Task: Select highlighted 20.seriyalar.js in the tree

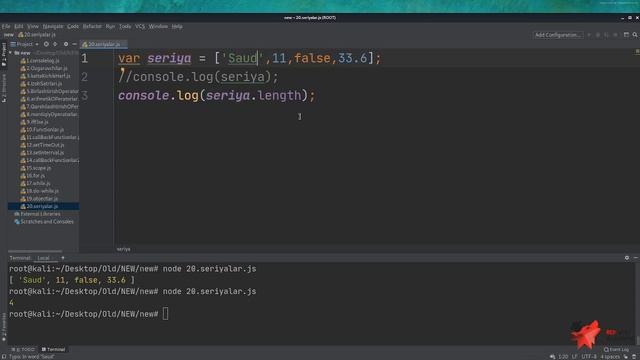Action: click(x=43, y=207)
